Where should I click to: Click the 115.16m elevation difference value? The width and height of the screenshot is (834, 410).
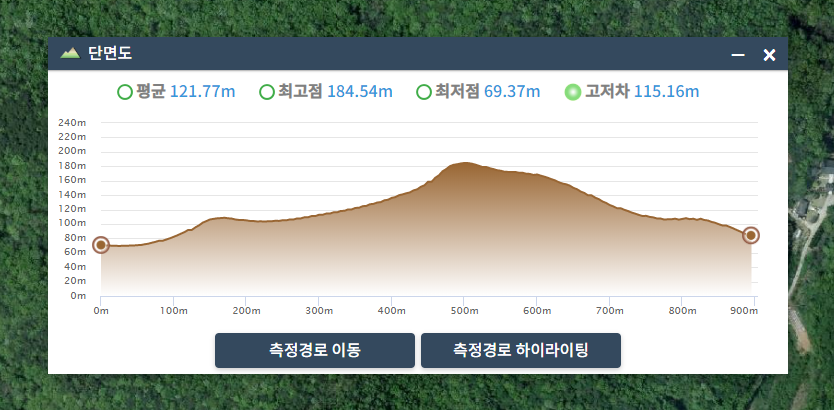pyautogui.click(x=666, y=91)
